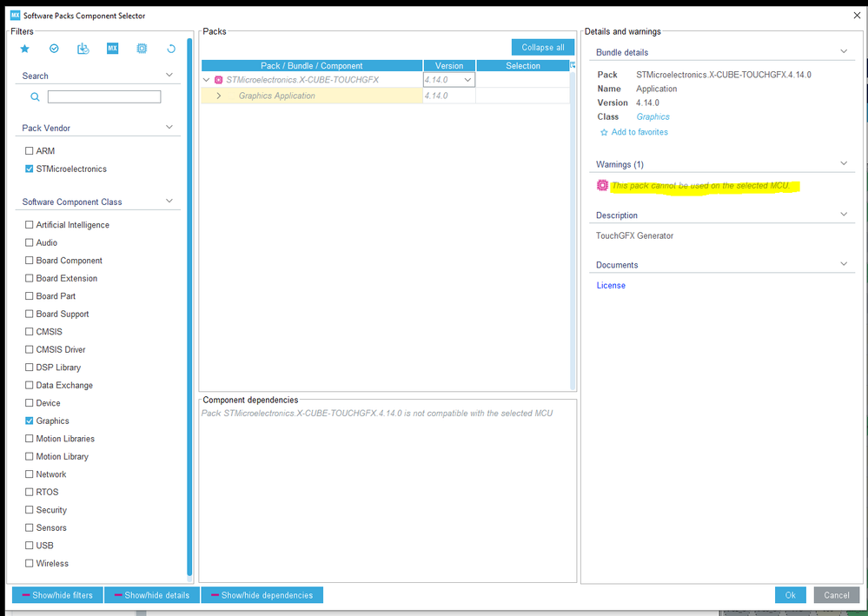
Task: Click the Packs table vertical scrollbar
Action: [573, 229]
